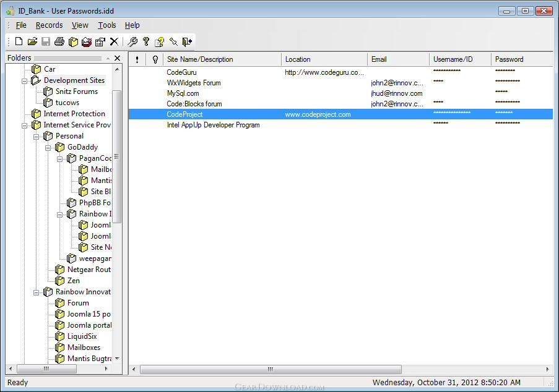Click the folder tree scroll down arrow
The height and width of the screenshot is (392, 559).
(x=117, y=359)
